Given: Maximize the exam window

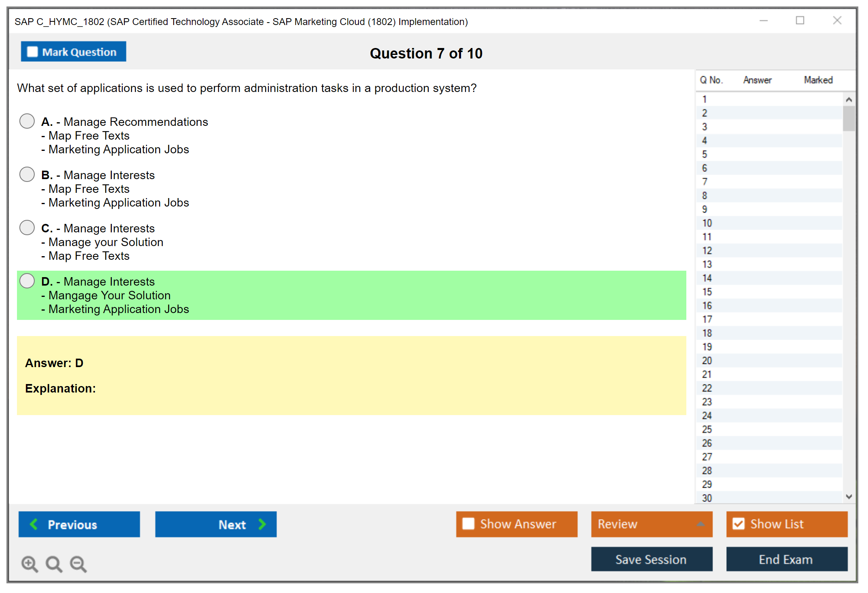Looking at the screenshot, I should (800, 21).
